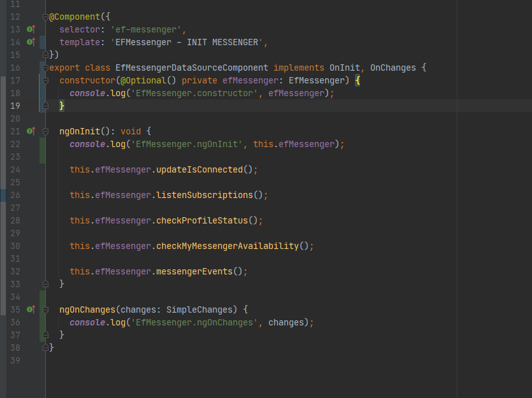Click the implements gutter icon on line 14
Screen dimensions: 532x398
tap(31, 42)
